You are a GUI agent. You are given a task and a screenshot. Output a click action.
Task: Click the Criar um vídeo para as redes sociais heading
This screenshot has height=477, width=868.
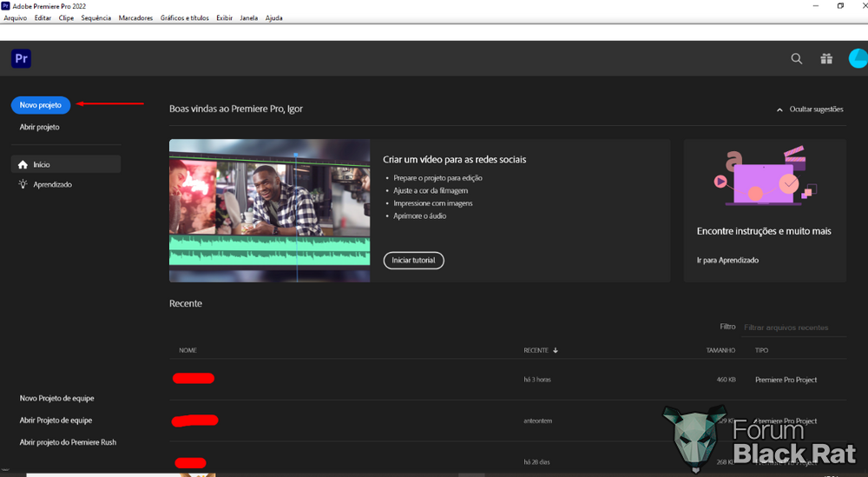[x=455, y=160]
